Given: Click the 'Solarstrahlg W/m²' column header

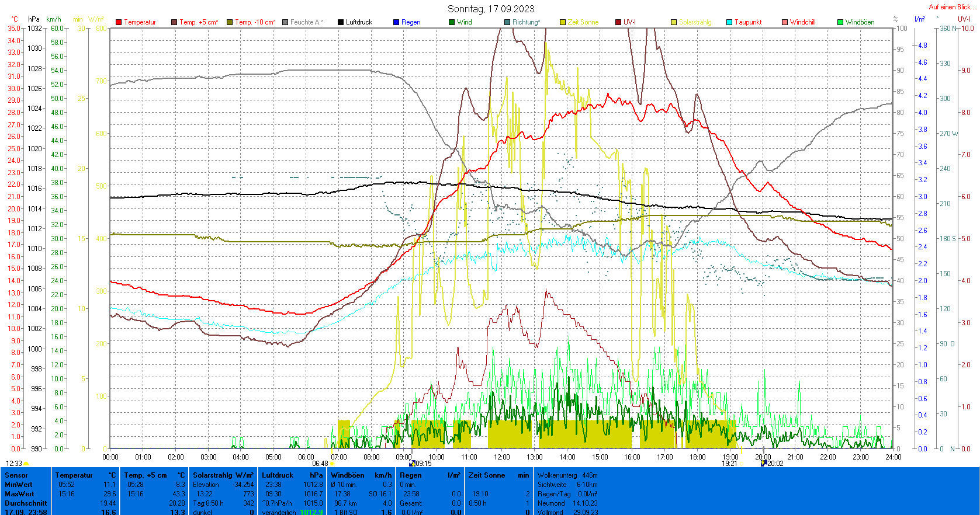Looking at the screenshot, I should 223,475.
